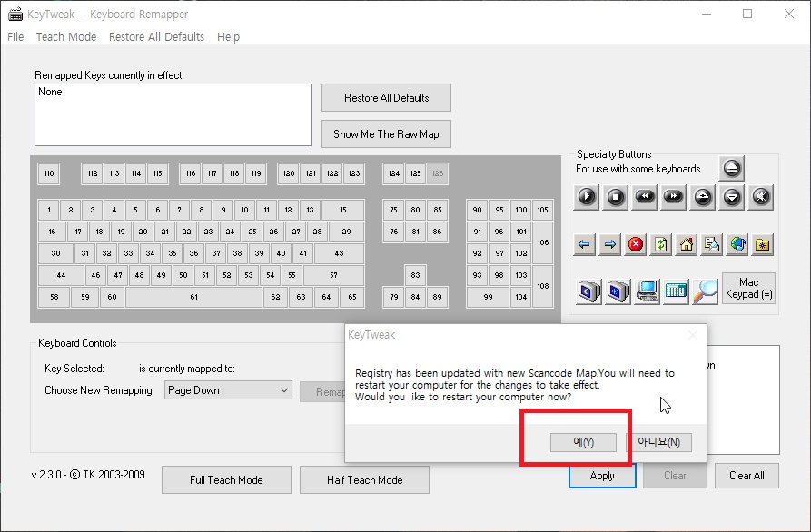Click the Mac Keypad (=) button
This screenshot has height=532, width=811.
(x=748, y=289)
